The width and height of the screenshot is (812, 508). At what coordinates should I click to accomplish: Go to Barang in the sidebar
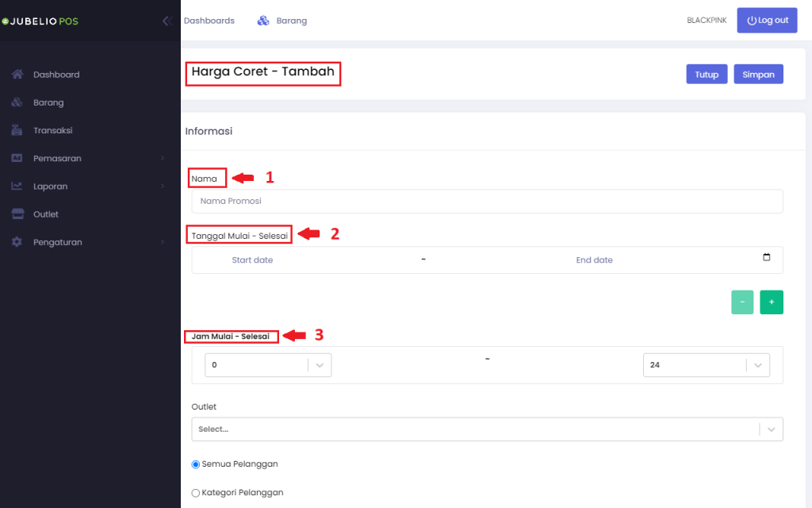[48, 102]
